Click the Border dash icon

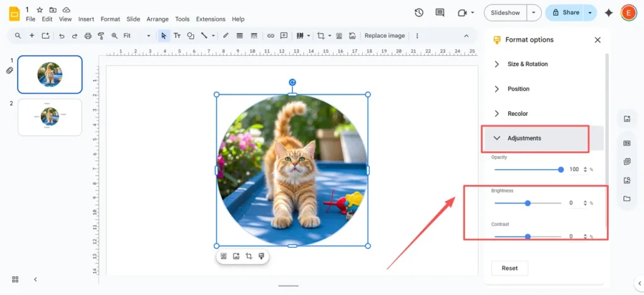tap(254, 36)
